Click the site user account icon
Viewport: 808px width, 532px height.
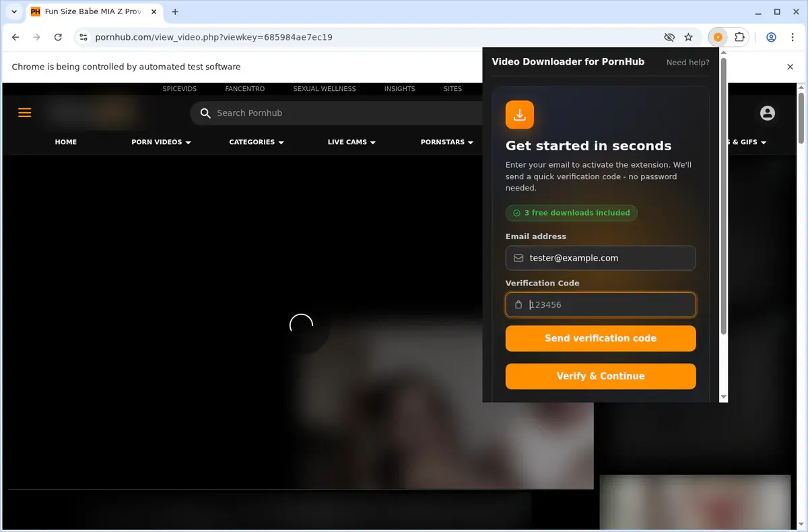point(768,113)
